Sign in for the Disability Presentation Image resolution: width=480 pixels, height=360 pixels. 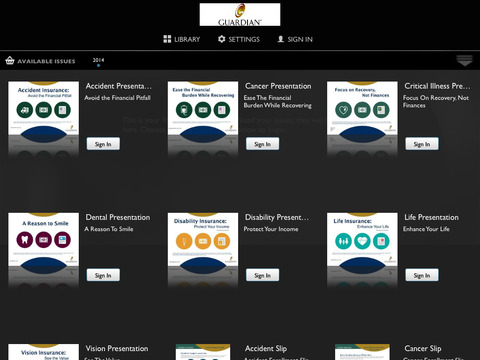[263, 275]
